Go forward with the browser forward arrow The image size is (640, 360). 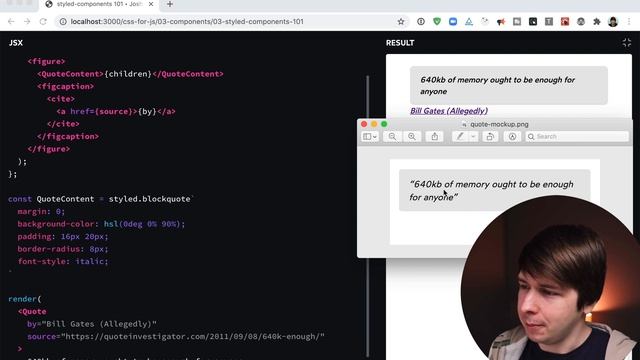click(x=27, y=22)
